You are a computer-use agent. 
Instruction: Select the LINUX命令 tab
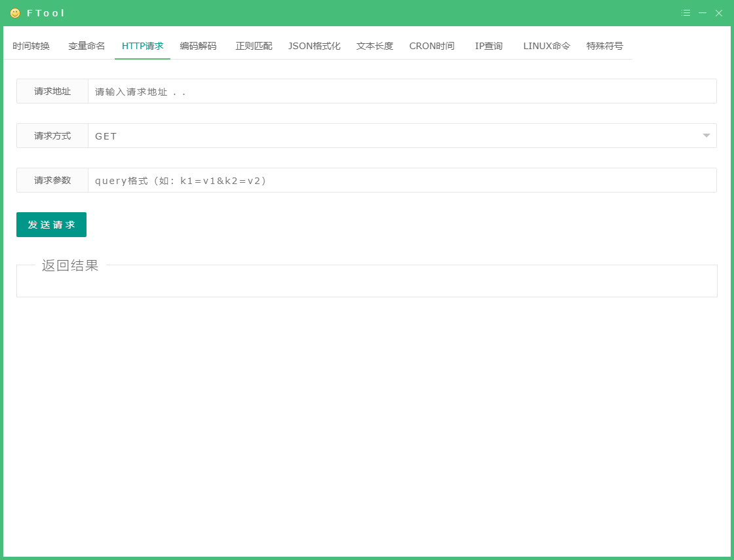[546, 46]
